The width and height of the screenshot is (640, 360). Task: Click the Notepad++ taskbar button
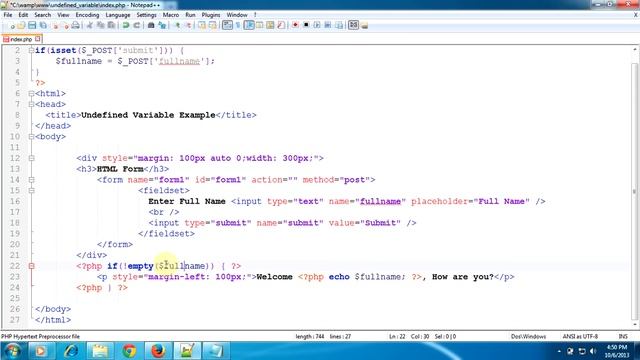(187, 351)
